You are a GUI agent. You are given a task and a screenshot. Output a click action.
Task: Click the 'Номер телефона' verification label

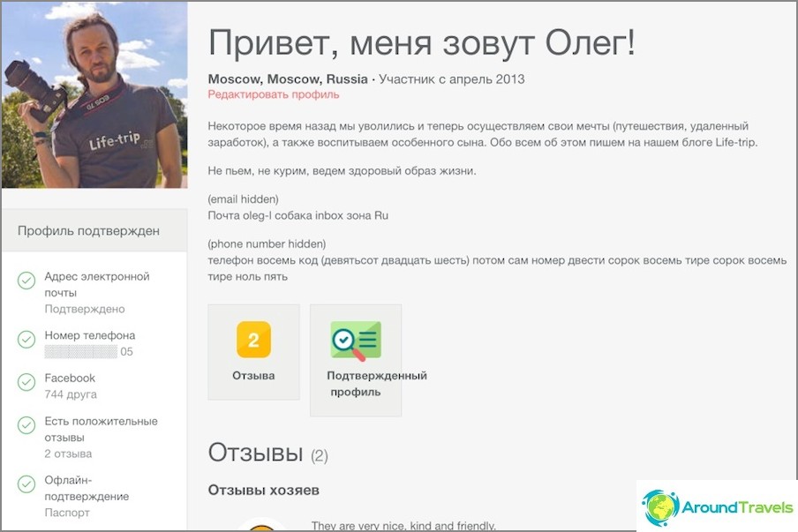[x=90, y=335]
